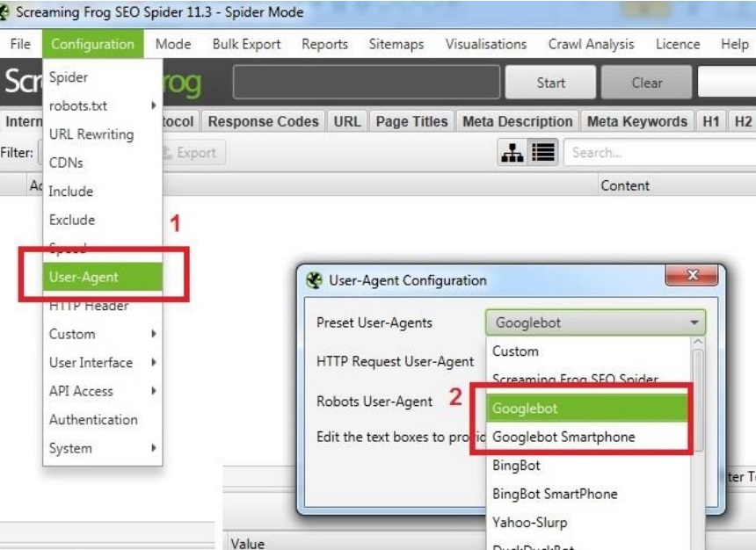Select BingBot SmartPhone option

[589, 494]
